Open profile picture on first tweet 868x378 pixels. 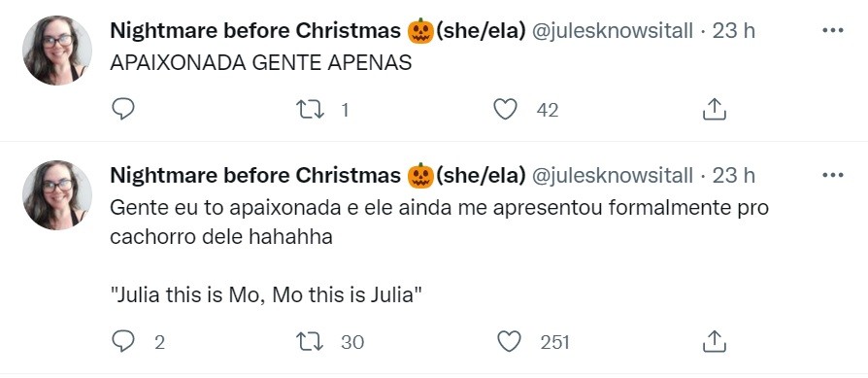57,51
